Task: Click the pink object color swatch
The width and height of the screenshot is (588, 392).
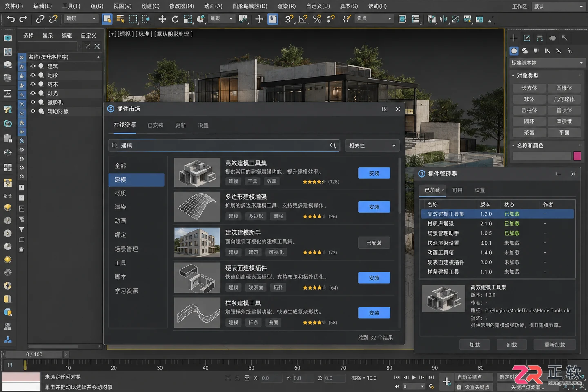Action: click(x=577, y=156)
